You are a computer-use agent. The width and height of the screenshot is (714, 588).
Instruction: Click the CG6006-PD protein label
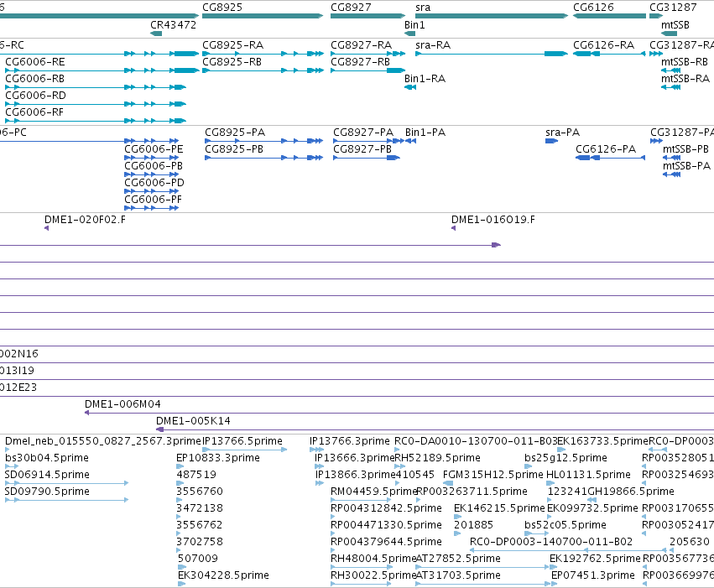point(154,183)
